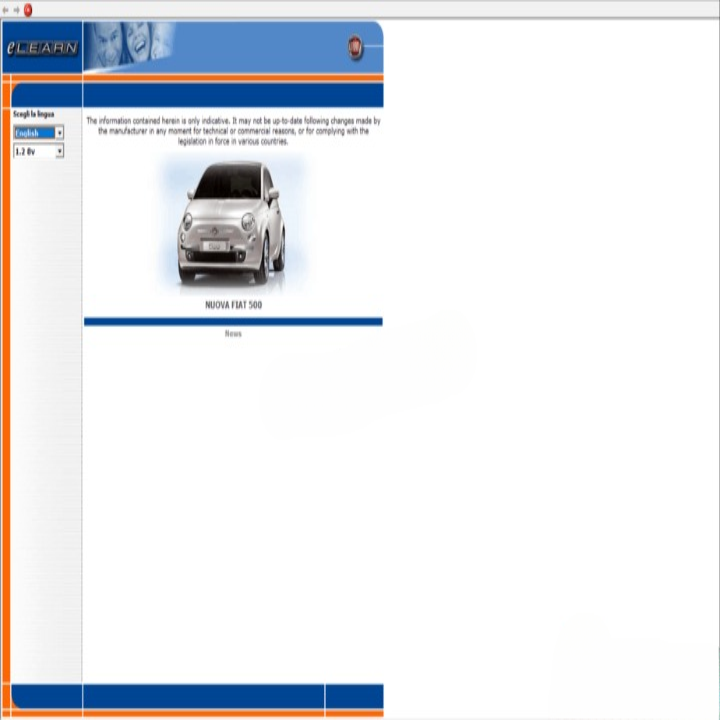Click the blue navigation bar below banner
This screenshot has width=720, height=720.
(x=233, y=95)
